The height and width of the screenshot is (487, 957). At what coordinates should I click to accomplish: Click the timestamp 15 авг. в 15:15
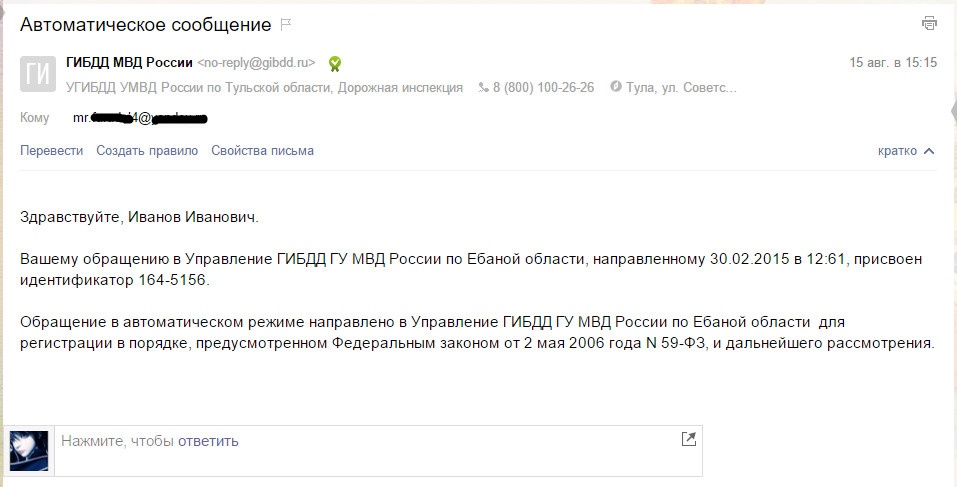coord(893,62)
